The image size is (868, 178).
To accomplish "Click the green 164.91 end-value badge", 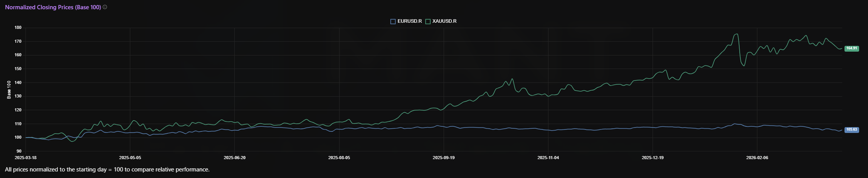I will point(851,49).
